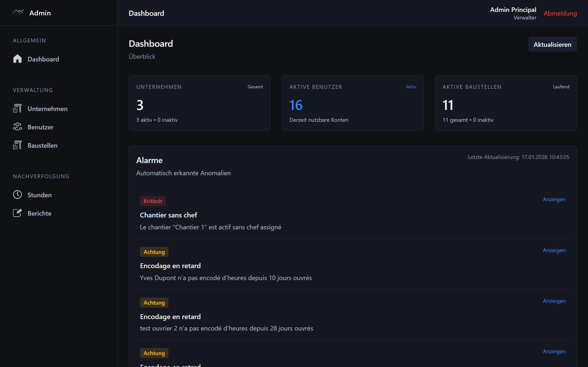The width and height of the screenshot is (588, 367).
Task: Open Berichte via the pencil icon
Action: click(x=17, y=213)
